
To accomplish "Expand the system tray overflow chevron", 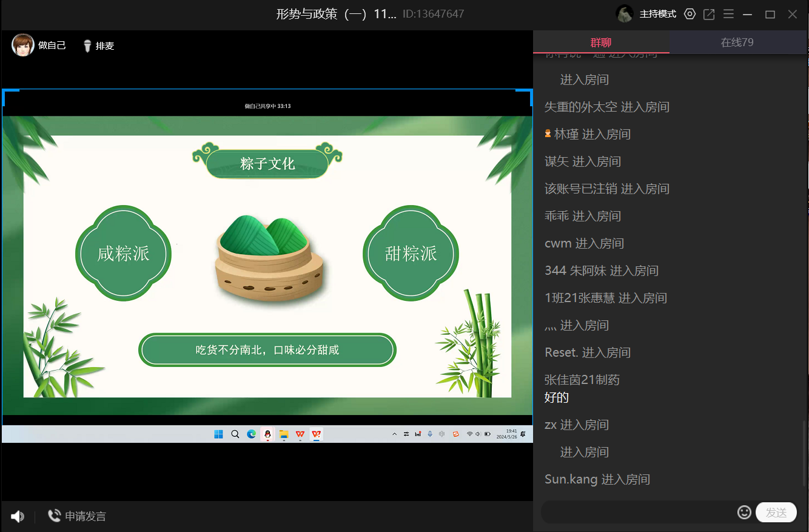I will pos(395,434).
